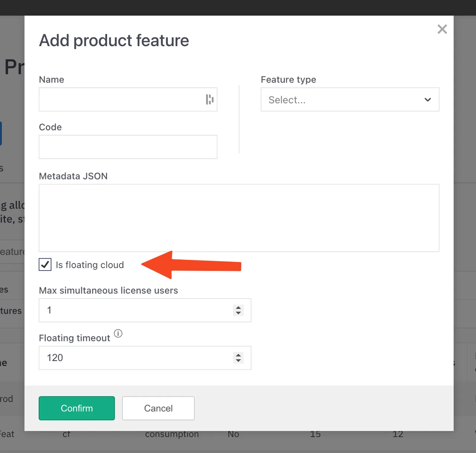Decrease Floating timeout using the down stepper arrow

click(x=238, y=361)
